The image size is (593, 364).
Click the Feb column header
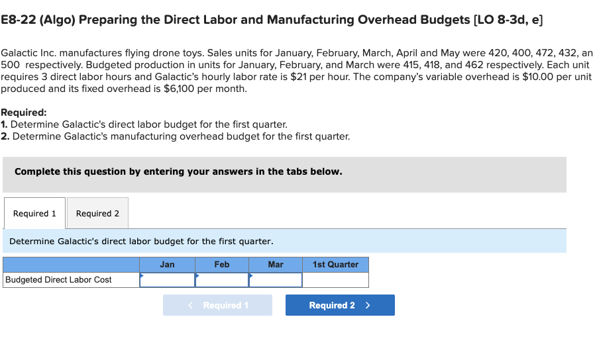[x=221, y=264]
